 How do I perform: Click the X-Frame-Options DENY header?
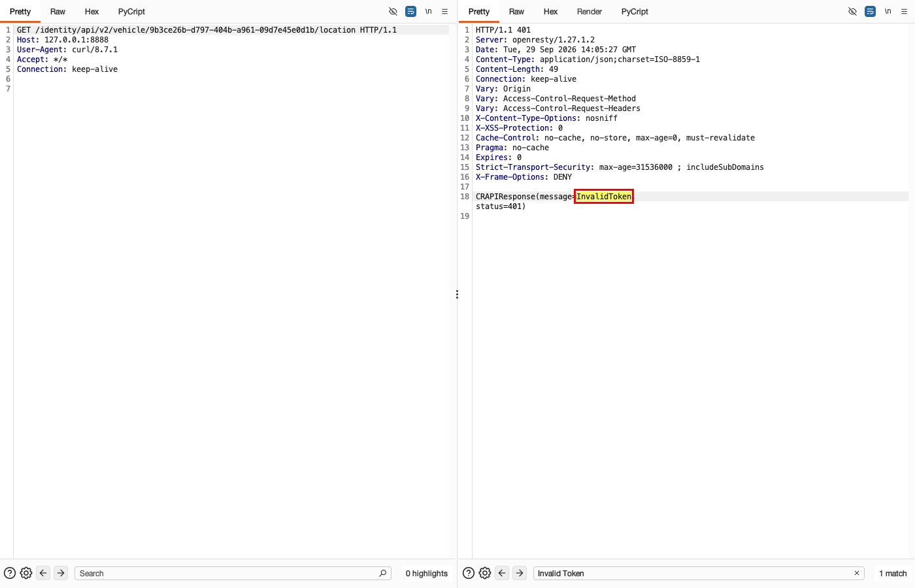click(524, 177)
